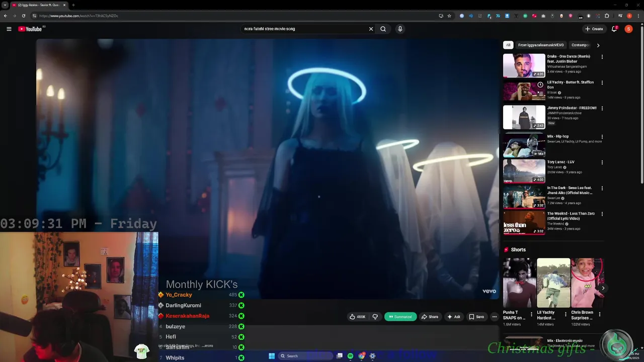Open Spotify from the taskbar

pos(350,356)
